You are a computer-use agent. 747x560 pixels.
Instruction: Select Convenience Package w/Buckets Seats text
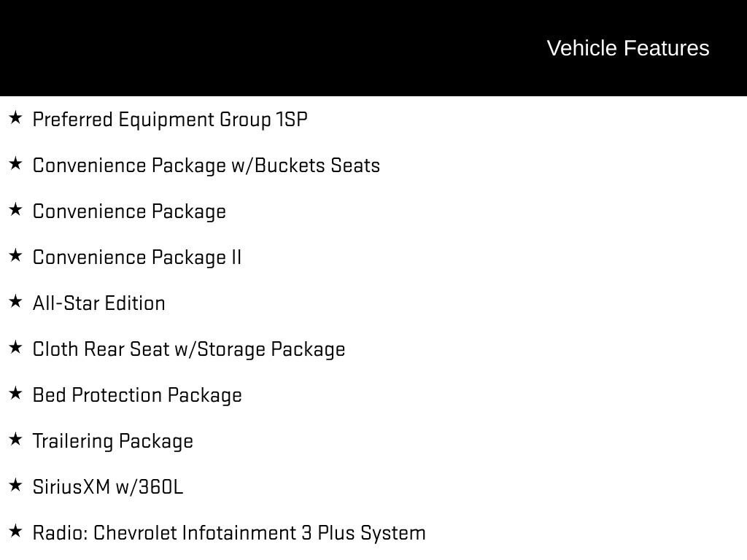(206, 166)
